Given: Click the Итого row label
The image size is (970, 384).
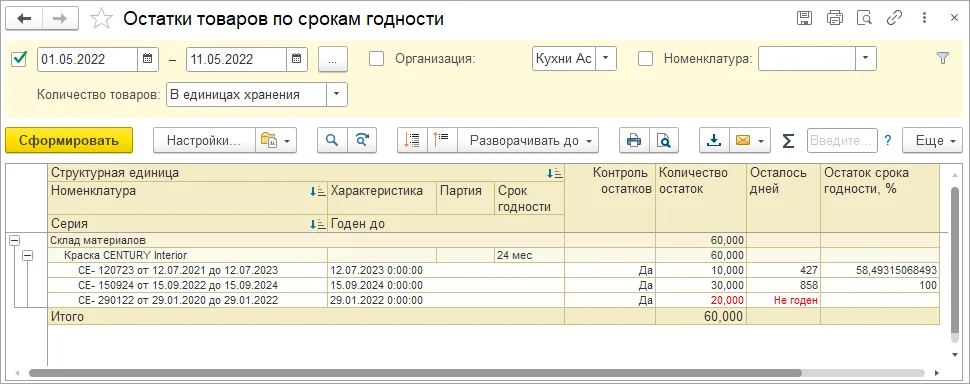Looking at the screenshot, I should (67, 317).
